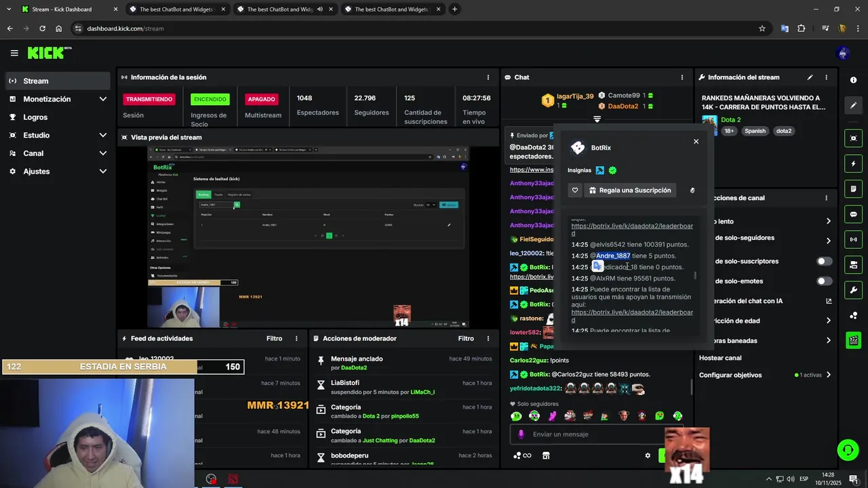
Task: Expand the banned words row chevron
Action: (828, 340)
